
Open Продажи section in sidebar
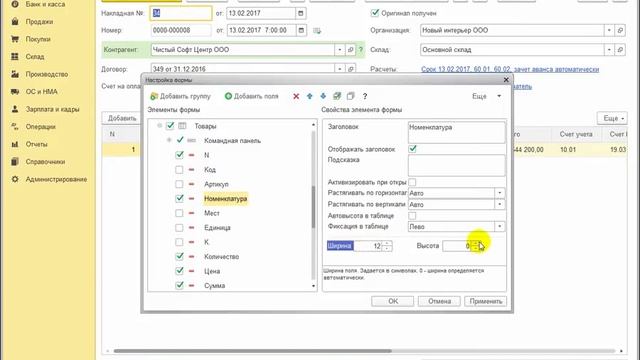39,22
